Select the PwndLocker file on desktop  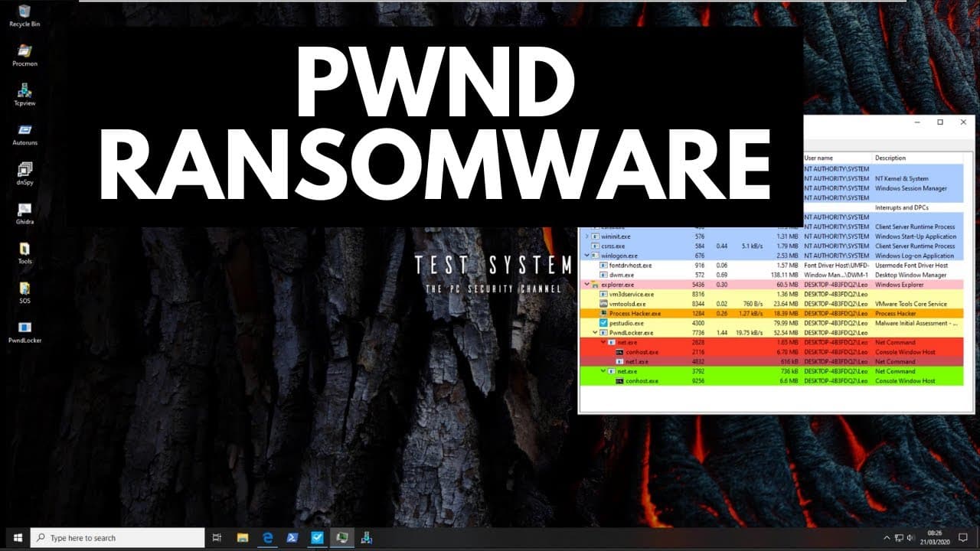pos(24,332)
